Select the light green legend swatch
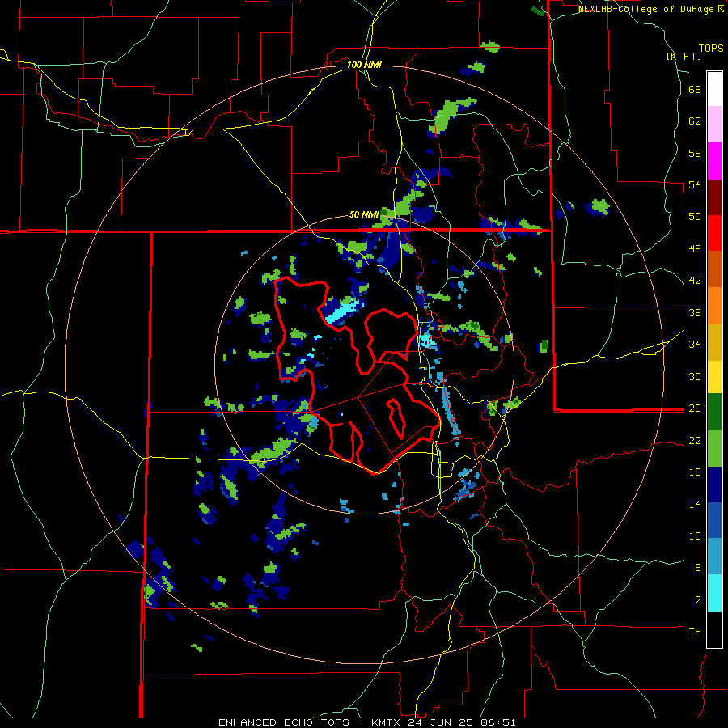Viewport: 728px width, 728px height. [714, 448]
